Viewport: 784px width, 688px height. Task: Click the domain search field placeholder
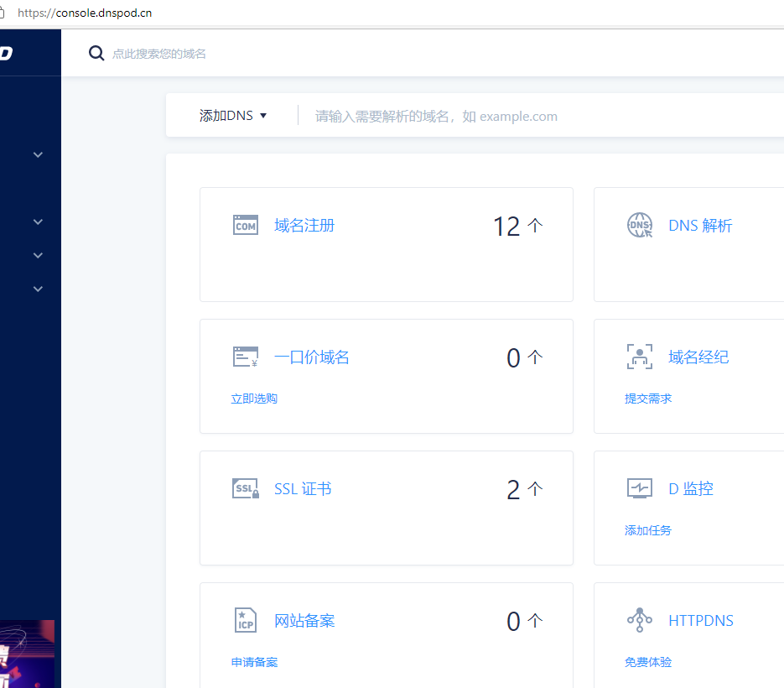pos(159,54)
